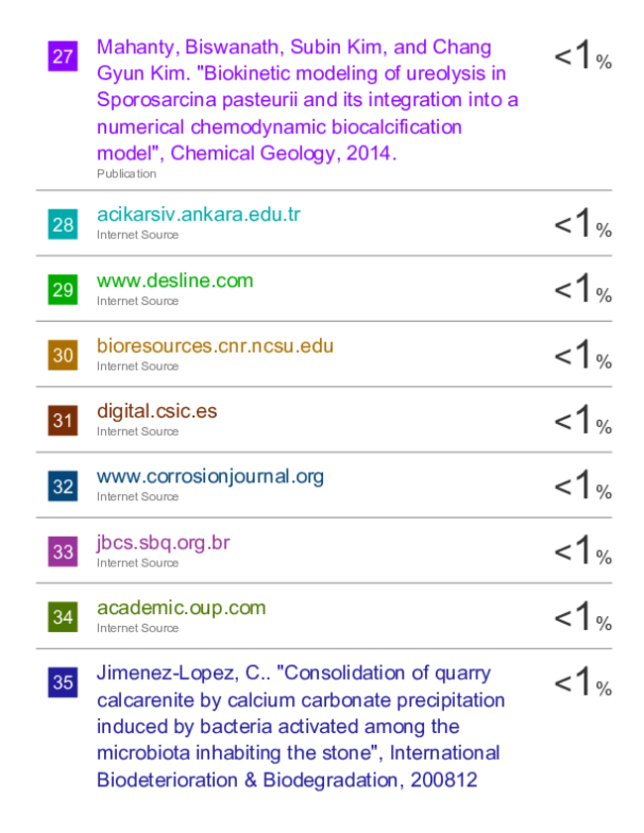Open the jbcs.sbq.org.br source link
644x833 pixels.
click(x=163, y=543)
